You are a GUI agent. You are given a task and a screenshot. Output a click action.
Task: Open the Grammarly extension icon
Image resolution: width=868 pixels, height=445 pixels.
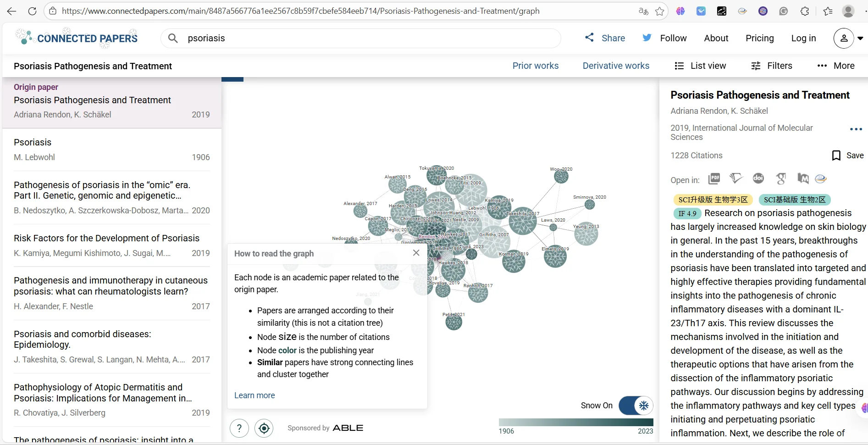[x=784, y=11]
